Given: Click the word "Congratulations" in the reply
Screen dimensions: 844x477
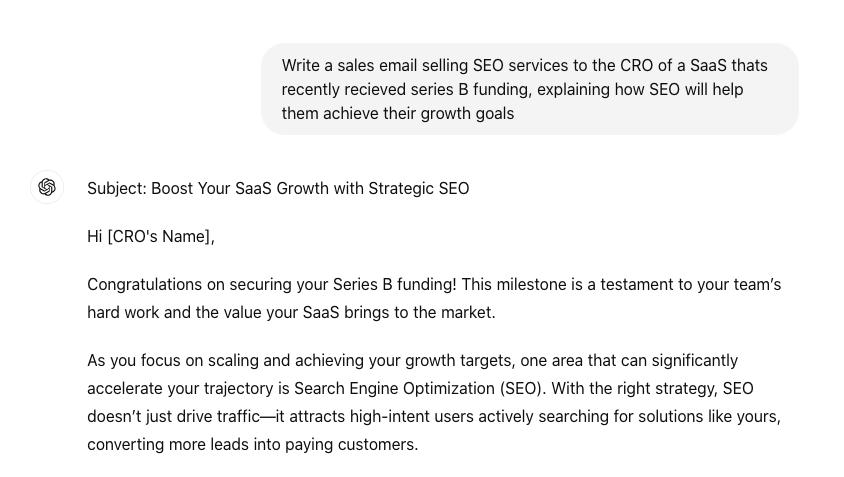Looking at the screenshot, I should click(x=145, y=284).
